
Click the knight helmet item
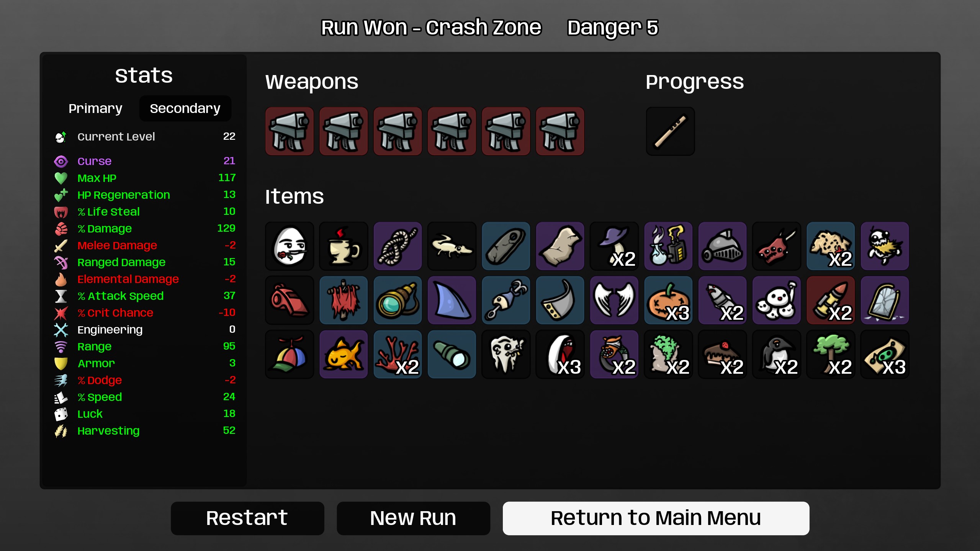pos(722,246)
